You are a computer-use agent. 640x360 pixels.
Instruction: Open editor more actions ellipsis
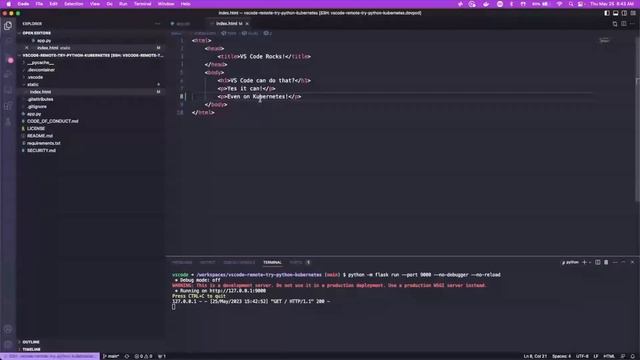pyautogui.click(x=633, y=24)
